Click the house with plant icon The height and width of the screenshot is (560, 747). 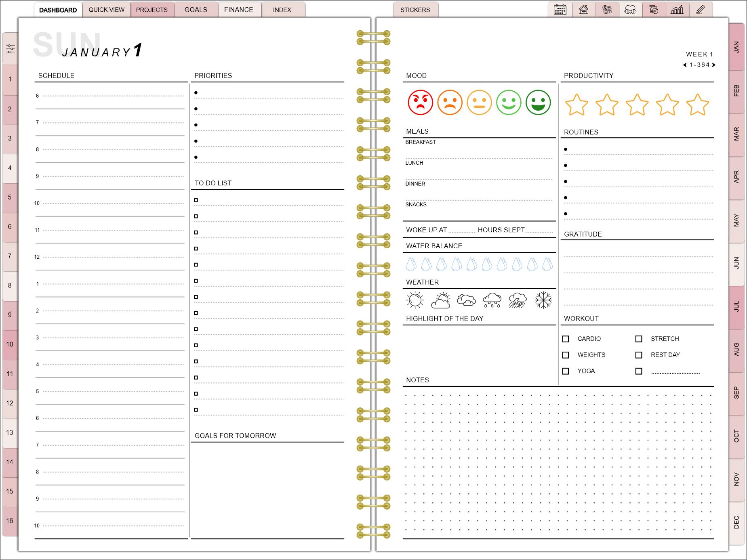pyautogui.click(x=583, y=10)
